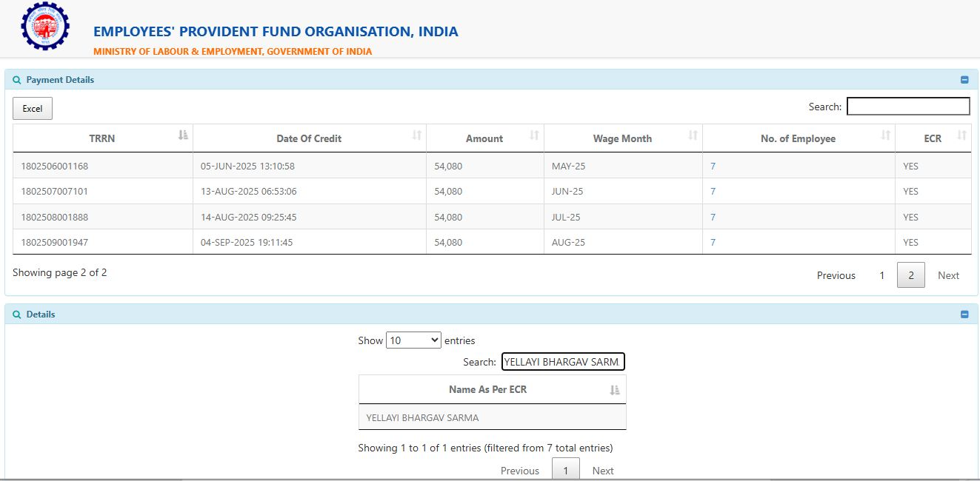980x481 pixels.
Task: Export payment table with Excel button
Action: (33, 109)
